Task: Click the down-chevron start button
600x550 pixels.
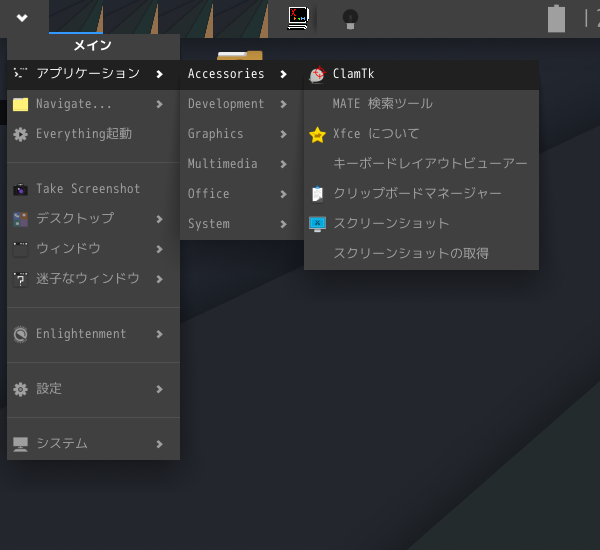Action: coord(22,18)
